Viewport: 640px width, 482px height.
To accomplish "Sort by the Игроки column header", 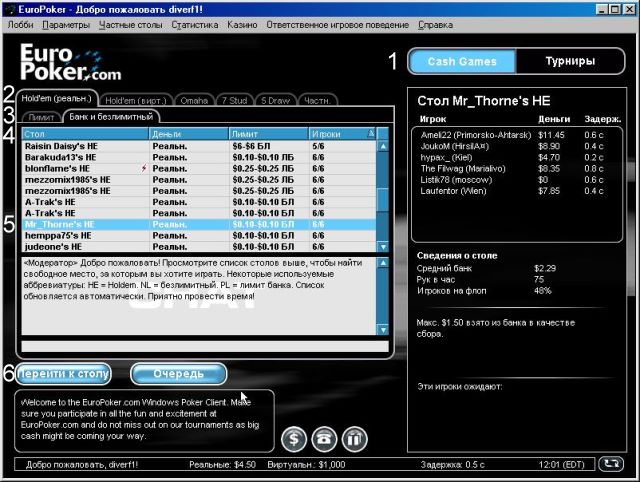I will pos(342,133).
